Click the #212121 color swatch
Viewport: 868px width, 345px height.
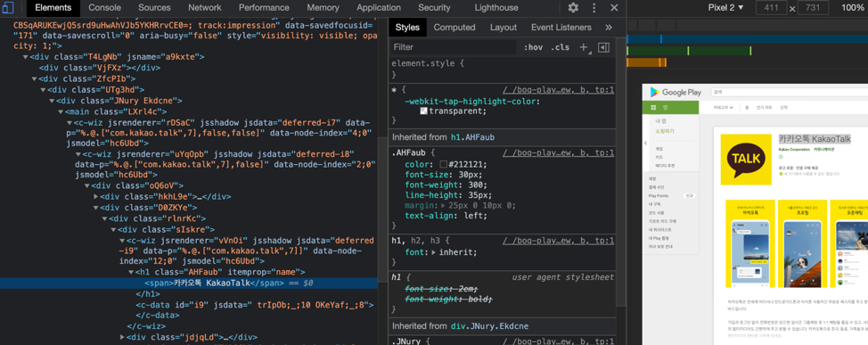click(x=444, y=164)
